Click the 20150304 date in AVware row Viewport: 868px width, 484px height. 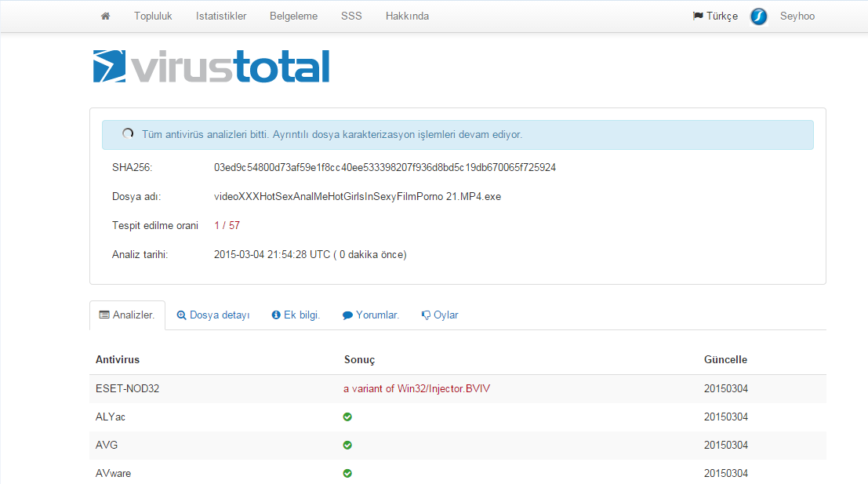pos(726,474)
